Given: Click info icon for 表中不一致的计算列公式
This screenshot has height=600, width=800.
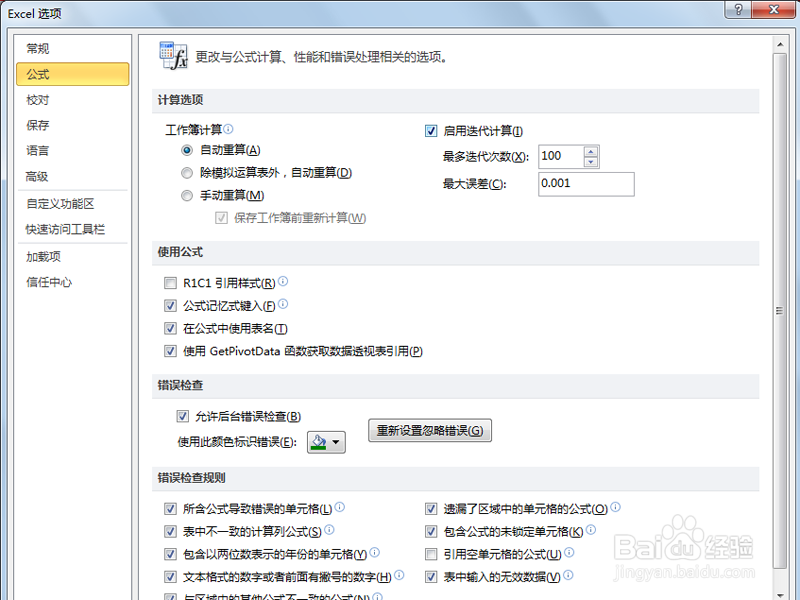Looking at the screenshot, I should click(x=329, y=530).
